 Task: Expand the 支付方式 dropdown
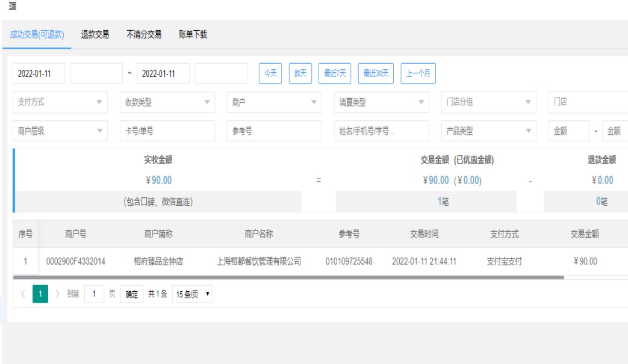60,102
